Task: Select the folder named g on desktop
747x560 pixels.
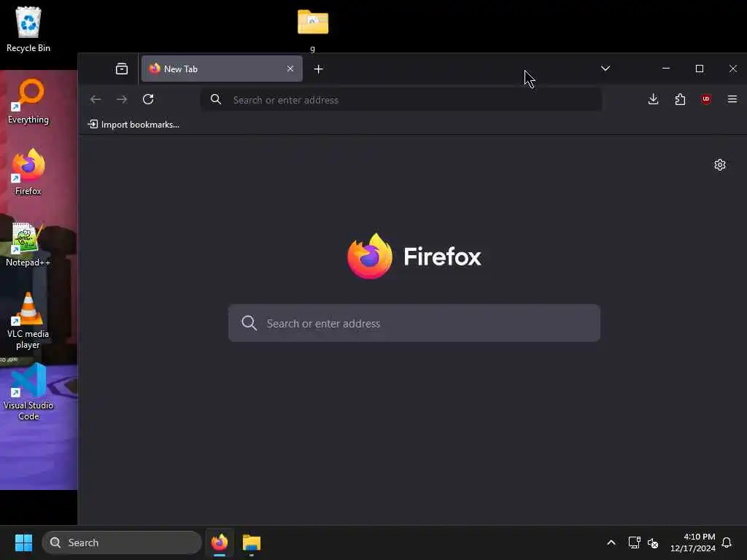Action: tap(312, 30)
